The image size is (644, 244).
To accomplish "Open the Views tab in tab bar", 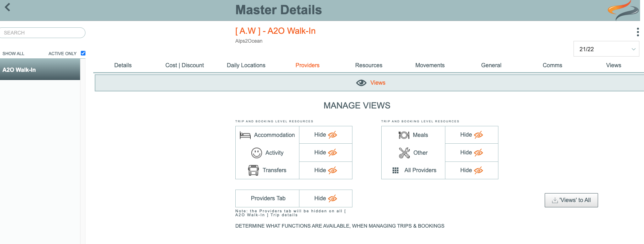I will click(613, 65).
